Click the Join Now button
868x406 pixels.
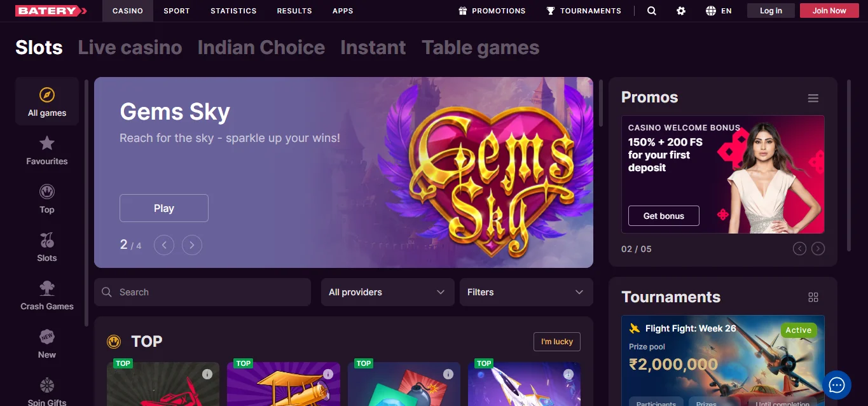(x=829, y=11)
